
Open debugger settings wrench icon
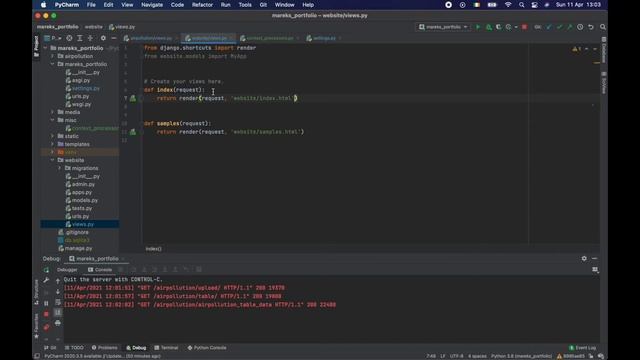[x=46, y=280]
